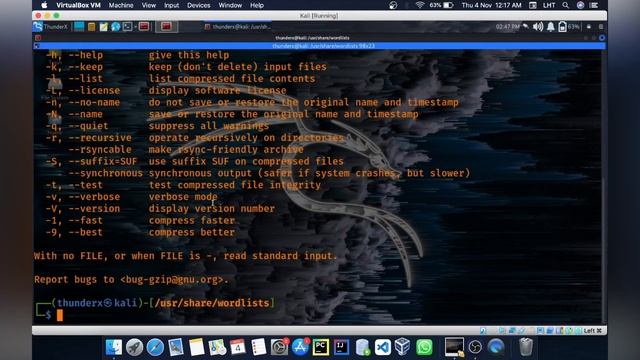Viewport: 640px width, 360px height.
Task: Open System Preferences from the Dock
Action: (279, 347)
